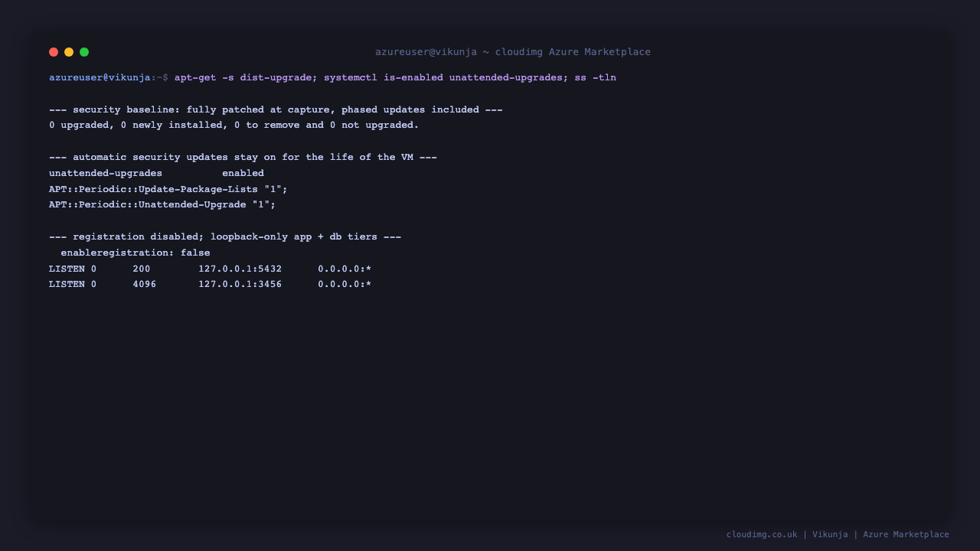
Task: Click the 'APT::Periodic::Update-Package-Lists' line
Action: (168, 189)
